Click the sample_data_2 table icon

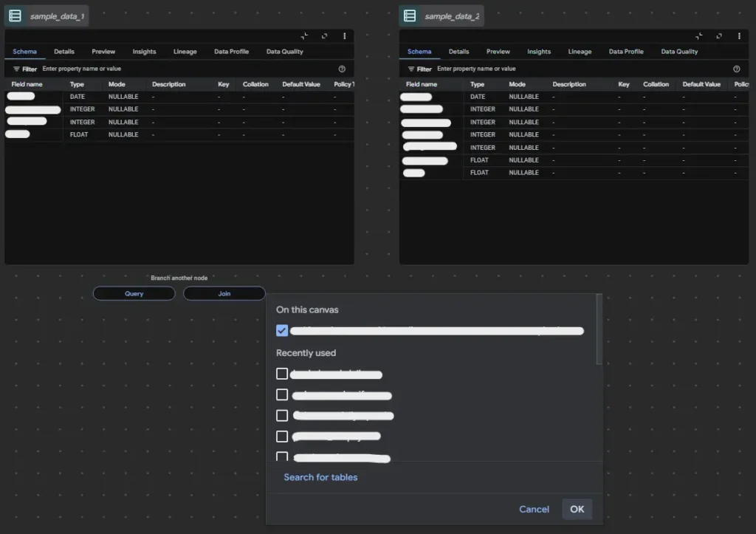(410, 16)
